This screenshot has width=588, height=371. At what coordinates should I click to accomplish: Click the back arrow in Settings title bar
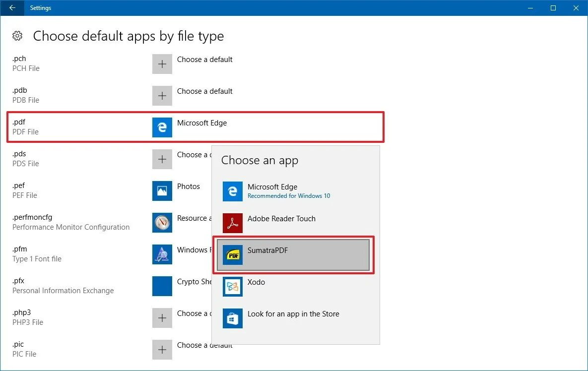(x=12, y=8)
